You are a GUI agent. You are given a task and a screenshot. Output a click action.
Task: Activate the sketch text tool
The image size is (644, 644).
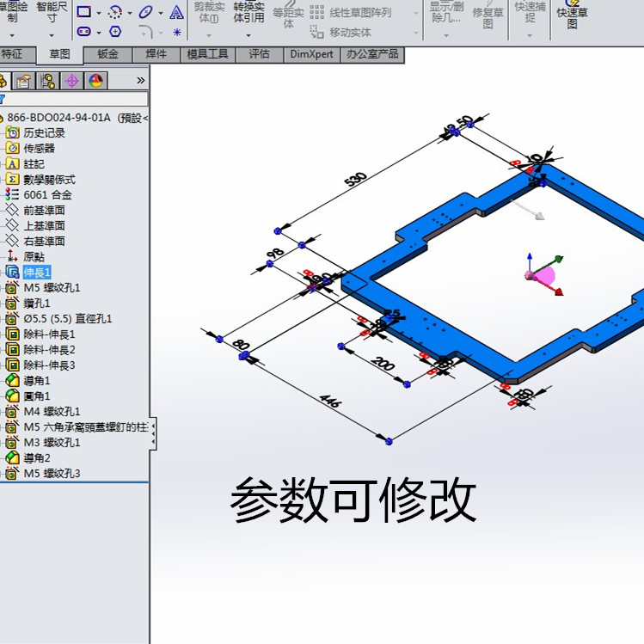[x=176, y=12]
